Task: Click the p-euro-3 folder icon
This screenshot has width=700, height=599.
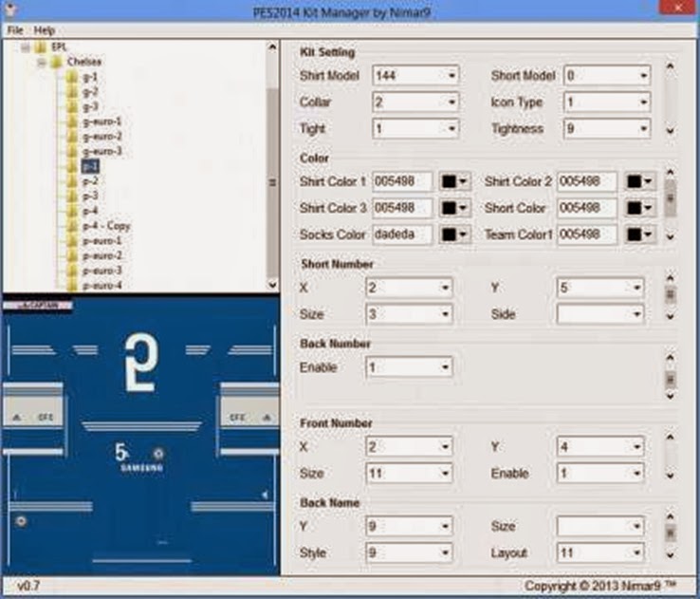Action: click(72, 271)
